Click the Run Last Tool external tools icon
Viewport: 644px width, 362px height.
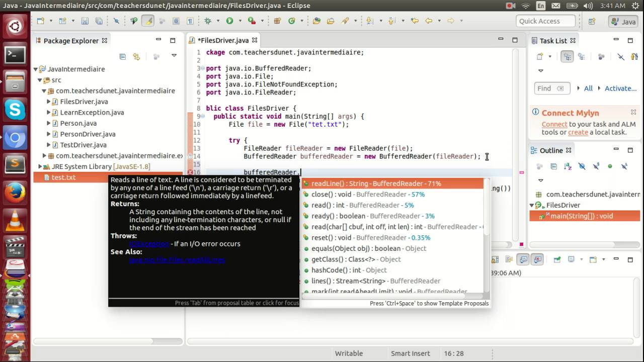click(x=252, y=21)
